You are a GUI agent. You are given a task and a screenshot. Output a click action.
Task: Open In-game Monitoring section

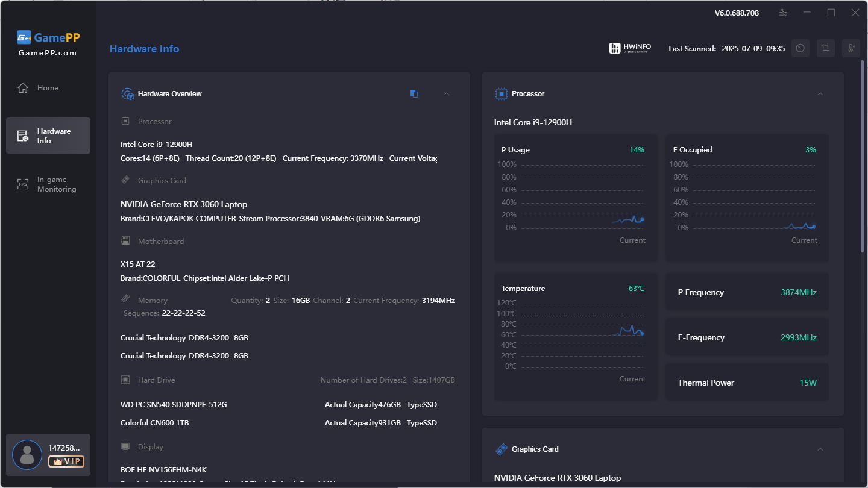48,184
